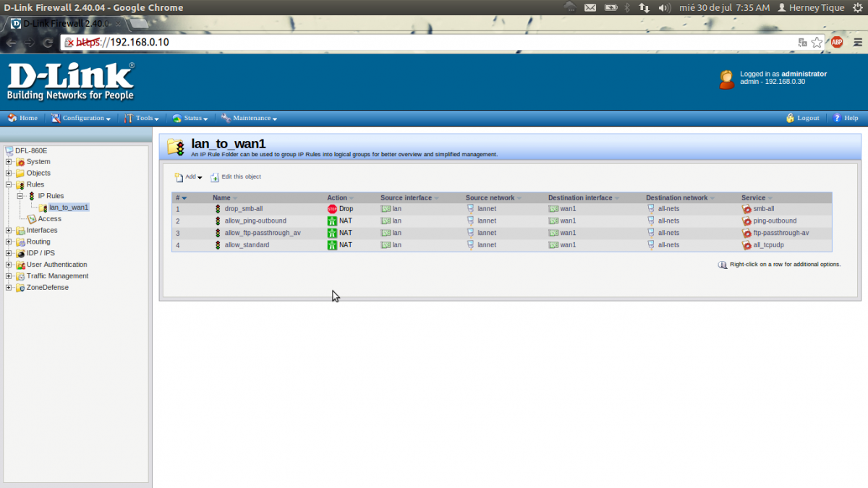
Task: Expand the System tree node
Action: 9,162
